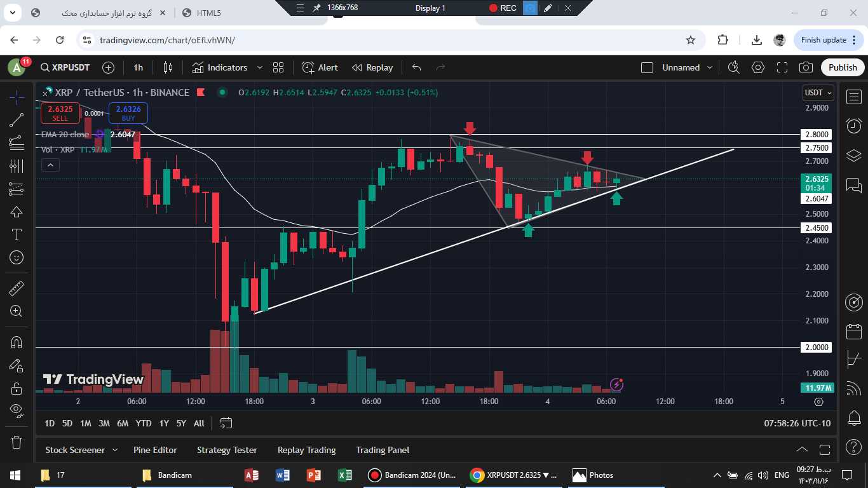Click the chart settings gear icon

pos(758,67)
